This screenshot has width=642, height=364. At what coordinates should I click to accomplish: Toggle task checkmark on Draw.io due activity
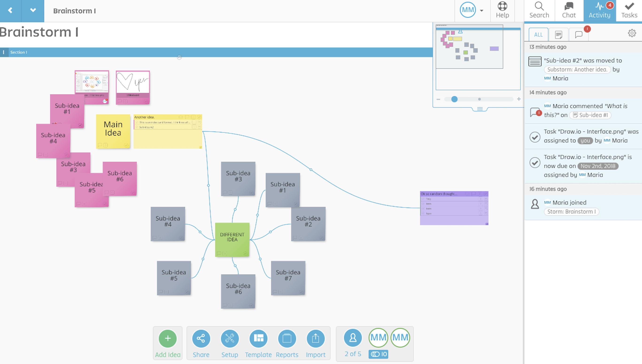click(535, 163)
